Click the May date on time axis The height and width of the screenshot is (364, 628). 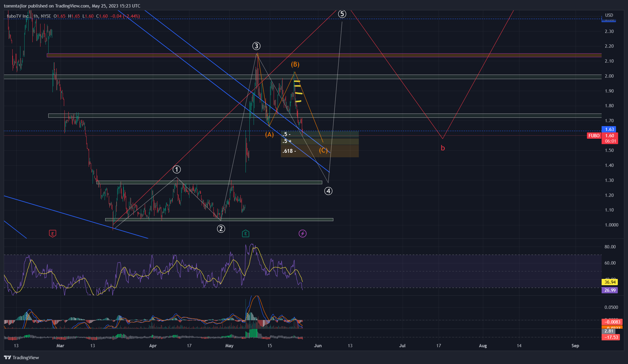[x=229, y=346]
